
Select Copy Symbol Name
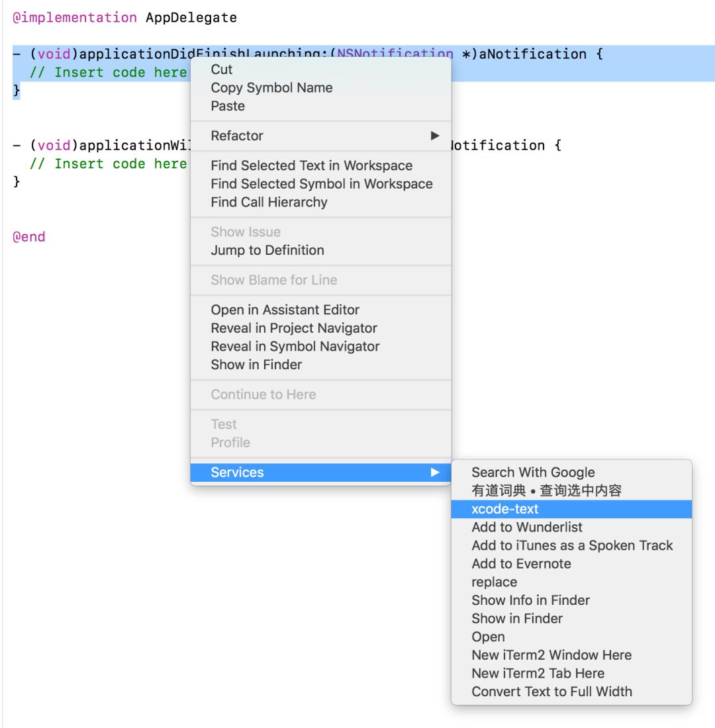(271, 87)
